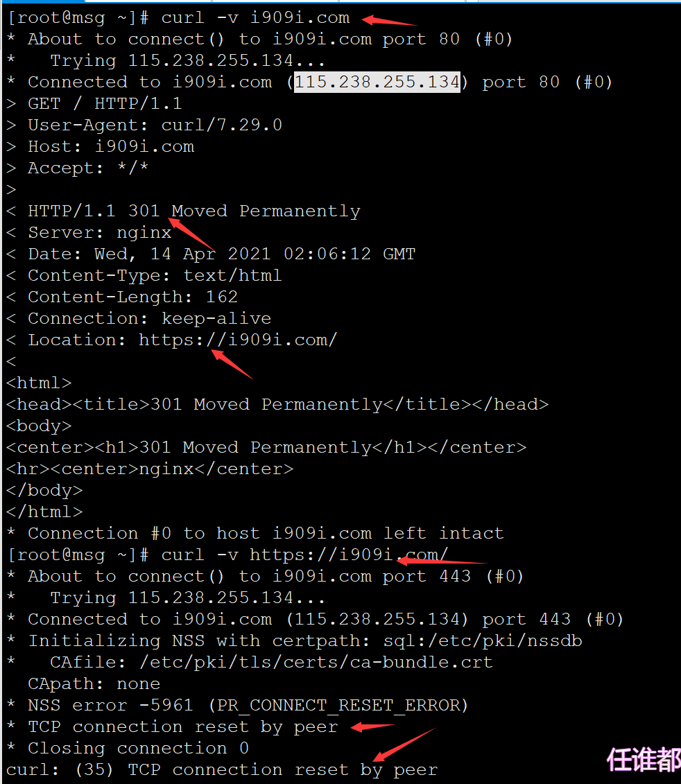This screenshot has height=784, width=681.
Task: Click the red arrow pointing at Location URL
Action: point(232,364)
